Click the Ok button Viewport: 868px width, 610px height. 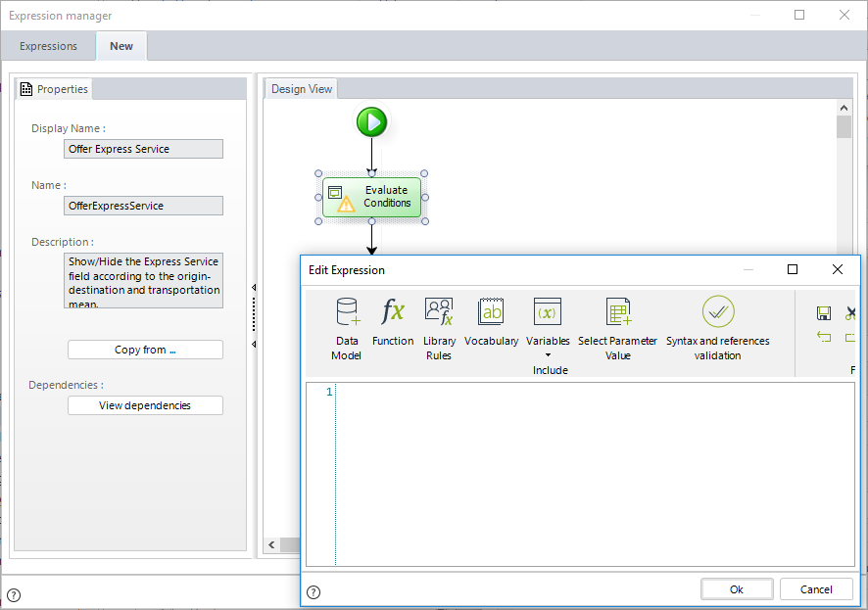tap(737, 589)
